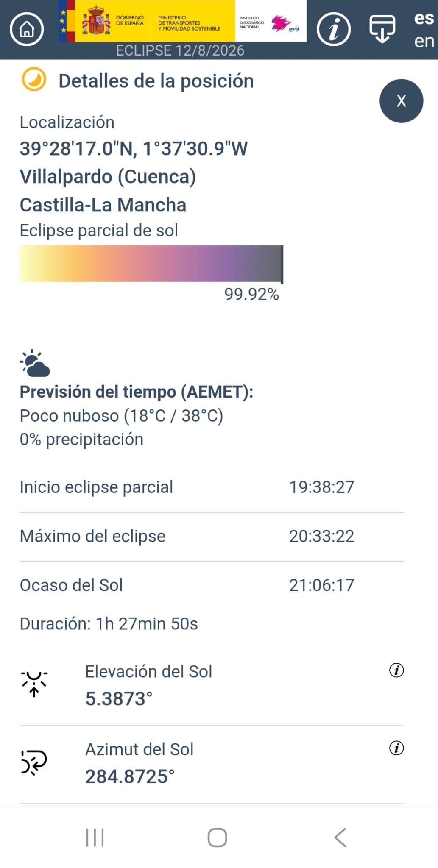
Task: Tap the Android back navigation arrow
Action: point(340,837)
